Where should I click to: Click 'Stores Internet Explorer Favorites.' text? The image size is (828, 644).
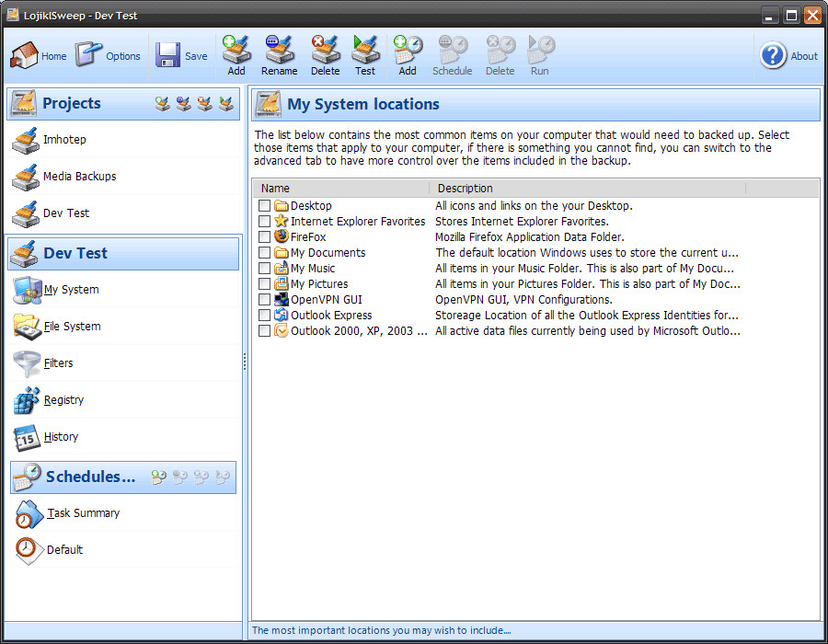point(523,221)
